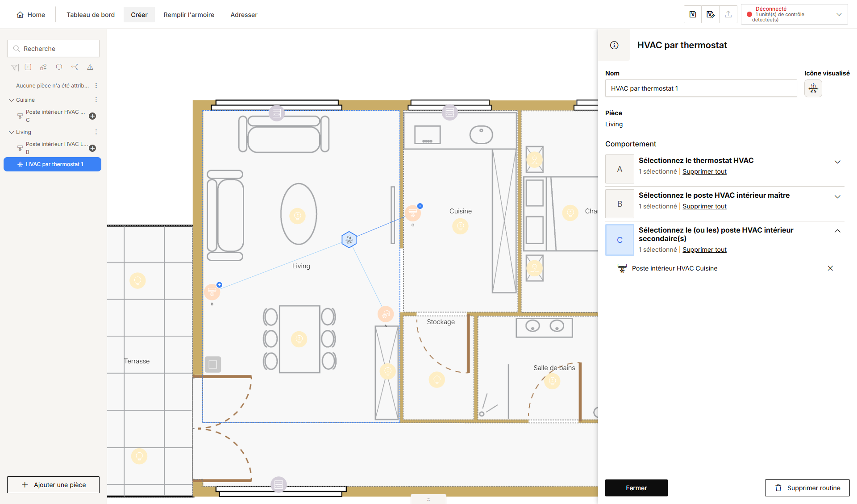Viewport: 857px width, 504px height.
Task: Open the Adresser tab
Action: pyautogui.click(x=244, y=15)
